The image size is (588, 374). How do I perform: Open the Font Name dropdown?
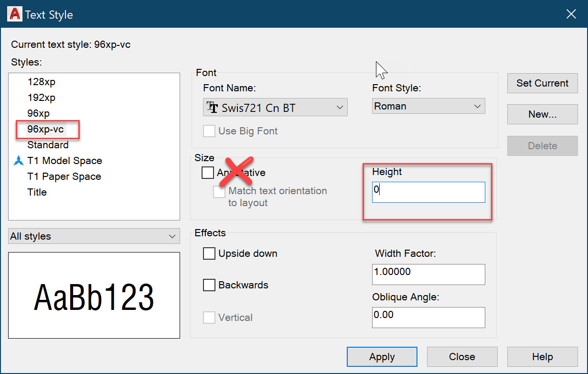tap(340, 107)
